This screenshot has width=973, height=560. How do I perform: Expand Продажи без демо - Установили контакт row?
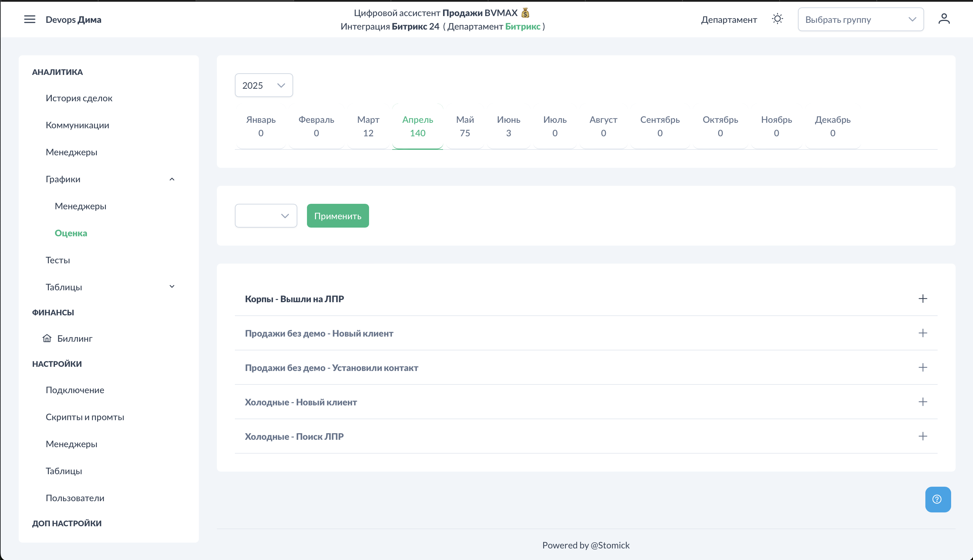(x=922, y=368)
